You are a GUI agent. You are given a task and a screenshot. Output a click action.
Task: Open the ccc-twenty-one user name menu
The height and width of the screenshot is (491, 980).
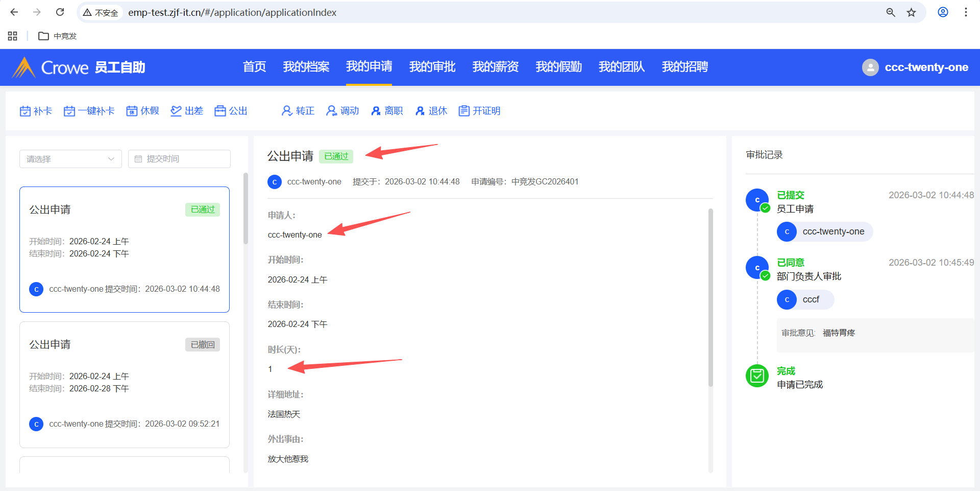coord(926,67)
